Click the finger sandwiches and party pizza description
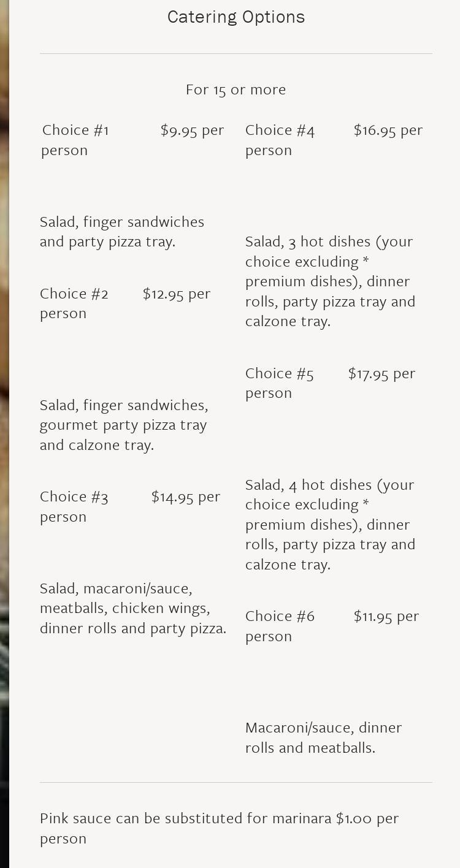This screenshot has height=868, width=460. 122,232
